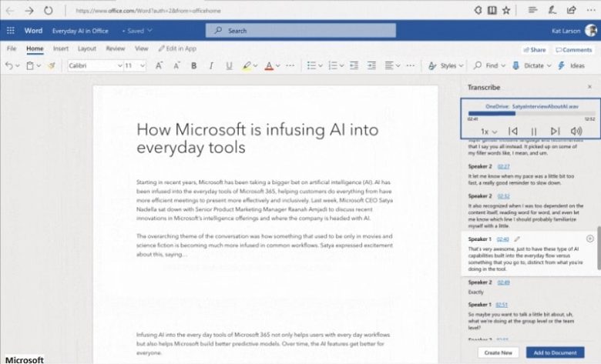Open the browser reading view icon
The image size is (601, 364).
tap(492, 10)
